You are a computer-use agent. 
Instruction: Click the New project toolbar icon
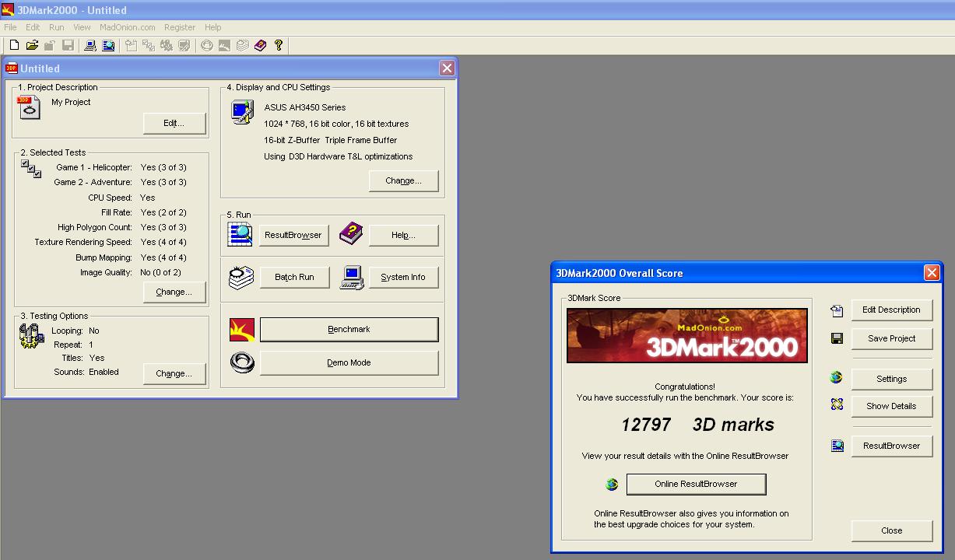(x=14, y=46)
